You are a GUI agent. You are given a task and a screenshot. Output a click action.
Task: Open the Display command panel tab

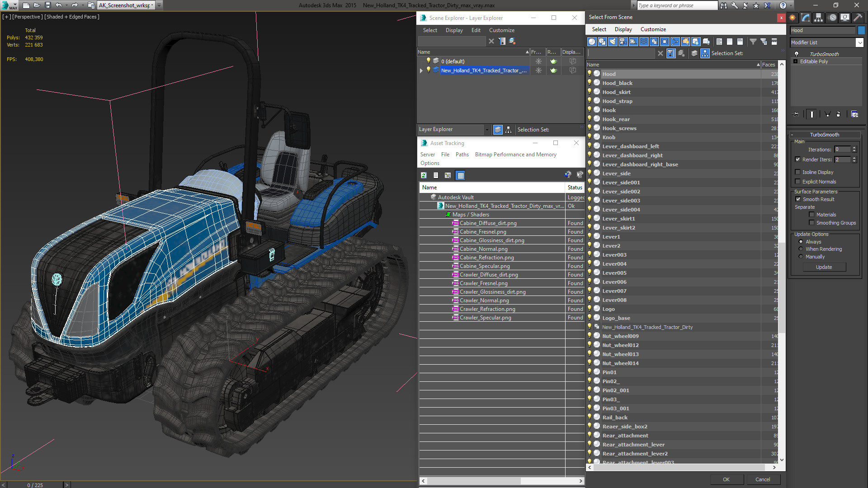pyautogui.click(x=845, y=18)
